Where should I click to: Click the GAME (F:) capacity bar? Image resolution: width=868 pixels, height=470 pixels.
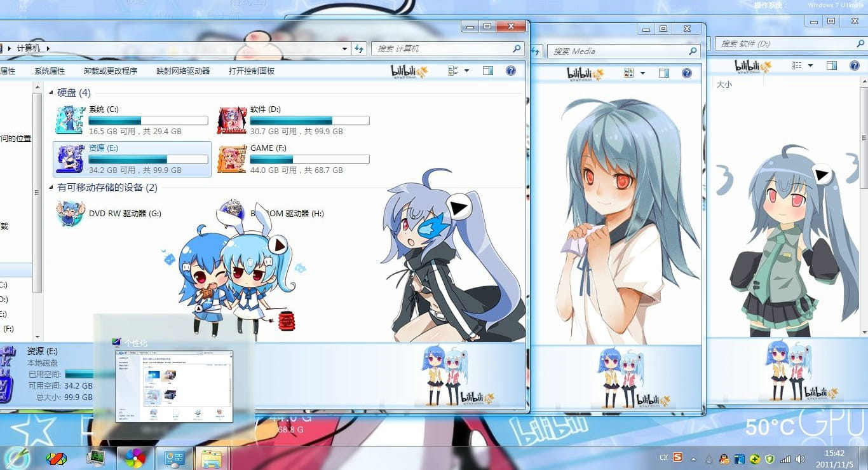[x=309, y=159]
